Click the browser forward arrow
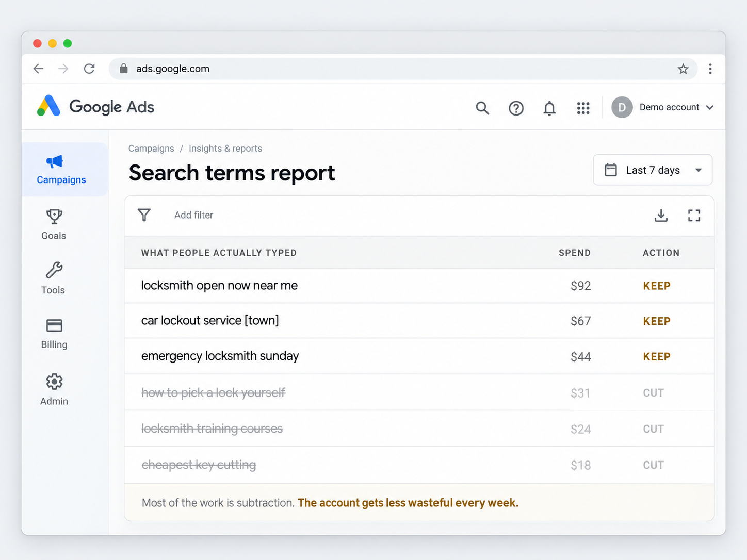Image resolution: width=747 pixels, height=560 pixels. click(x=63, y=69)
